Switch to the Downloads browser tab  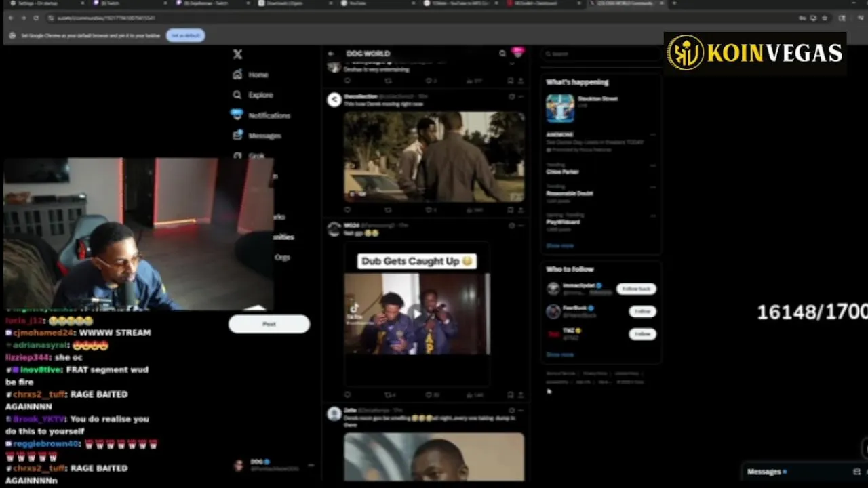tap(295, 3)
